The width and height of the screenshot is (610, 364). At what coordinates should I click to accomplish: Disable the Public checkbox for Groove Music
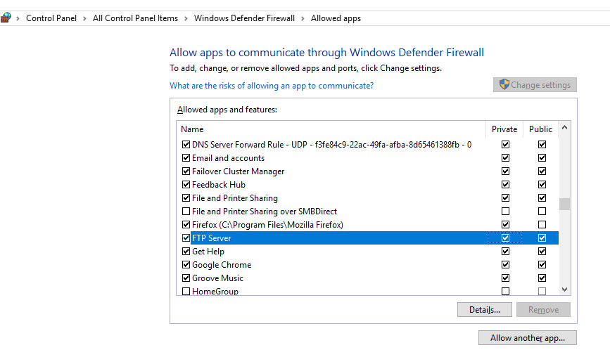542,278
